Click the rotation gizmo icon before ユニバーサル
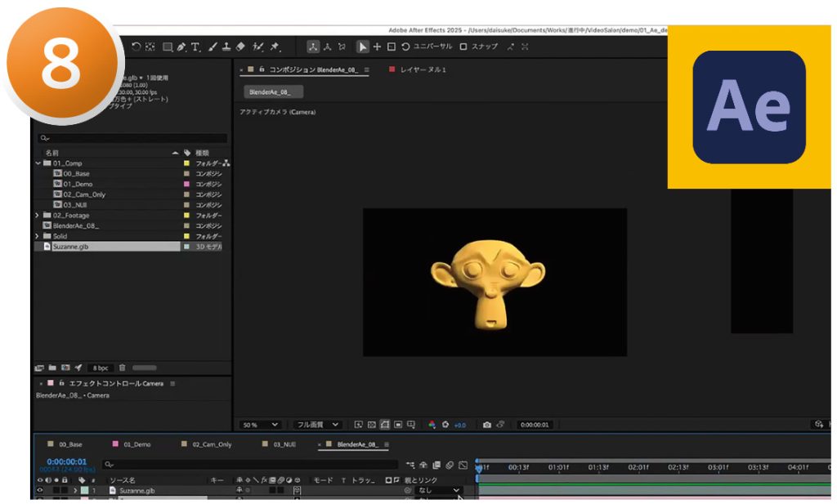The height and width of the screenshot is (504, 837). pos(405,47)
